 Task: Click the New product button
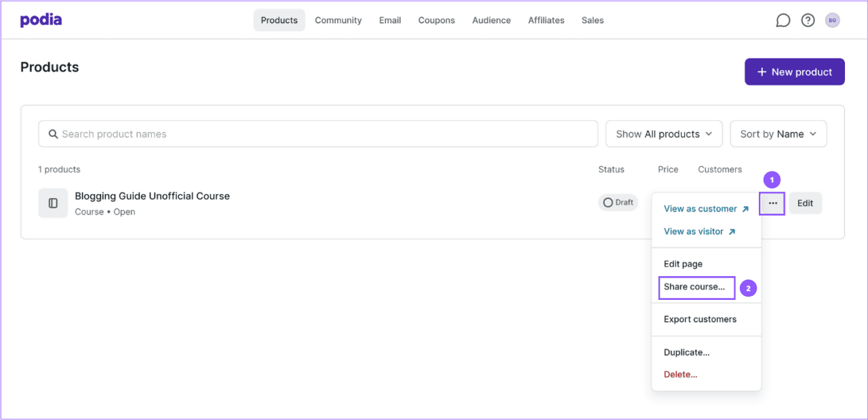point(794,71)
